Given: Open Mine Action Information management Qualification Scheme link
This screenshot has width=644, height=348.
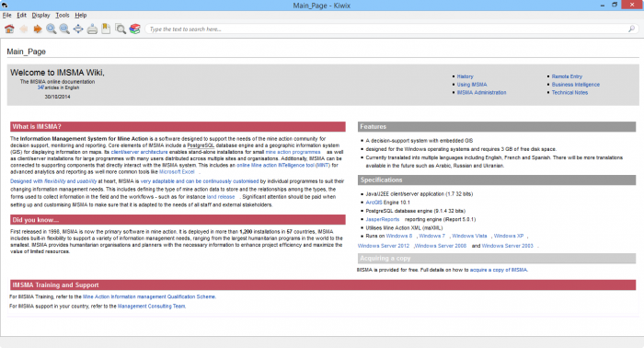Looking at the screenshot, I should pyautogui.click(x=149, y=296).
